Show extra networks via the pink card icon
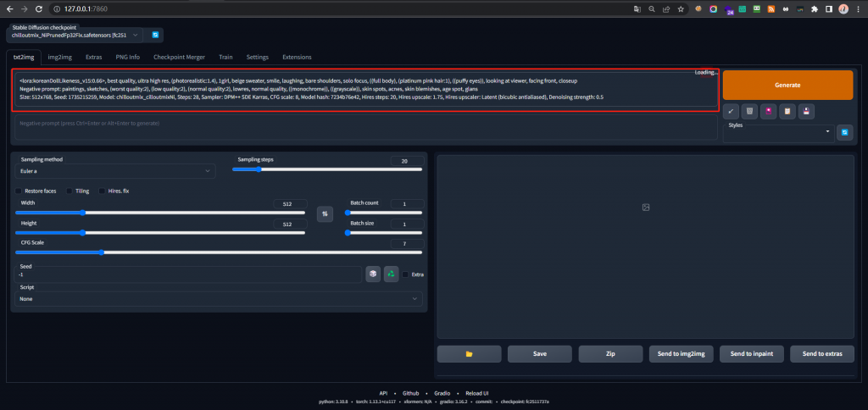 pos(768,111)
